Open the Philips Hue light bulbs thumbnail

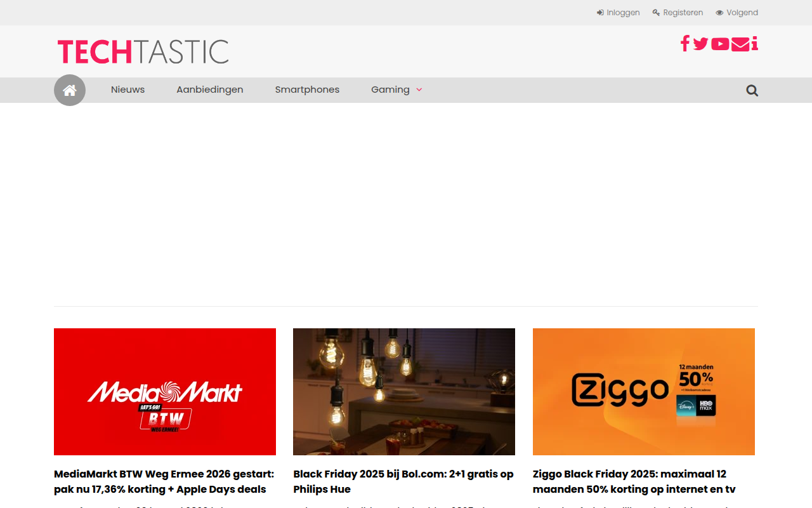404,392
